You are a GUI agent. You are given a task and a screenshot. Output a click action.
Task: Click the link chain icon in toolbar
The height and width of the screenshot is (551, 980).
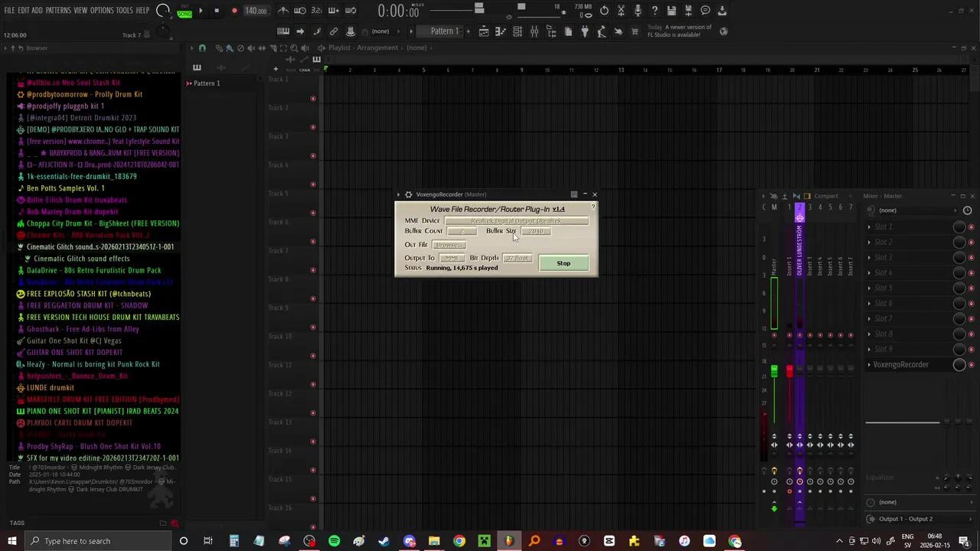(x=334, y=31)
